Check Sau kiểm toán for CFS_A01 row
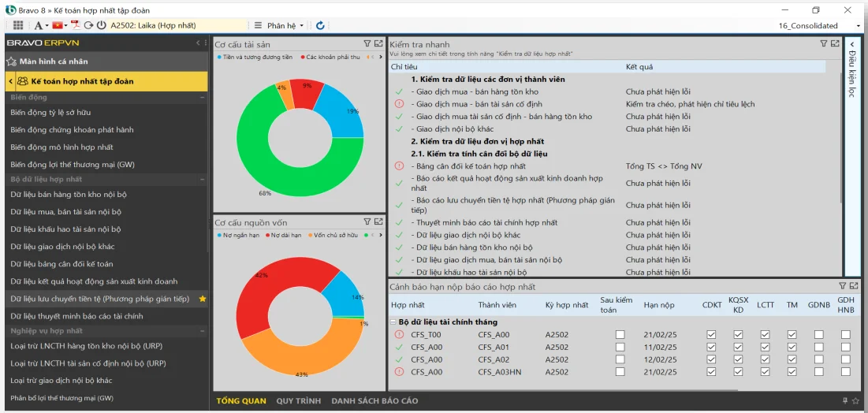 tap(620, 347)
